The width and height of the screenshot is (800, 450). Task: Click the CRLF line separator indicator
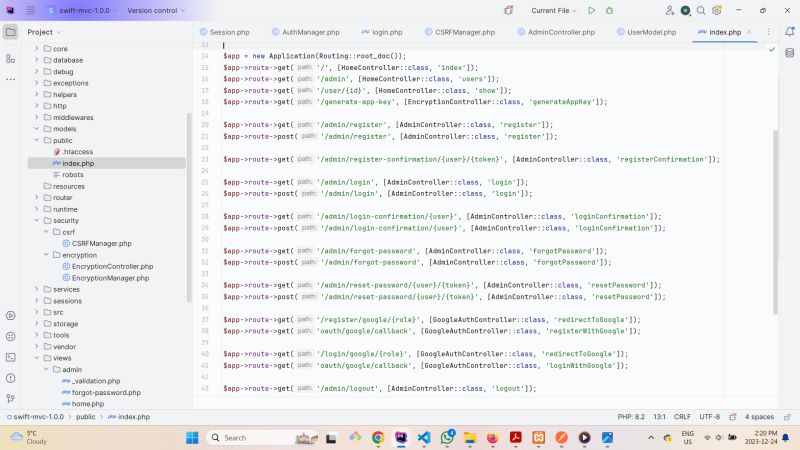682,416
